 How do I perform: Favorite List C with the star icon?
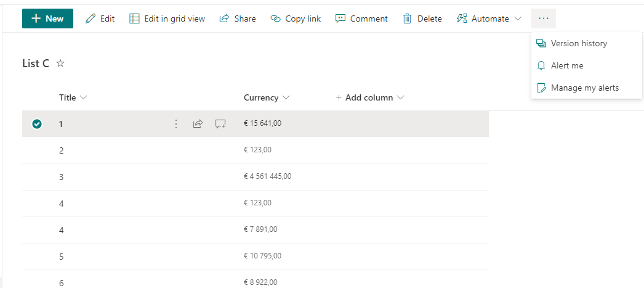tap(60, 63)
